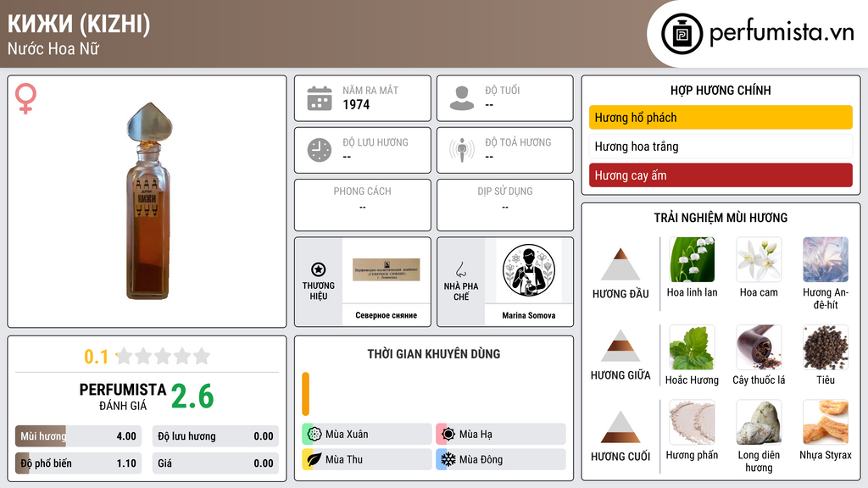The image size is (868, 488).
Task: Select the Hoa cam note image
Action: [759, 259]
